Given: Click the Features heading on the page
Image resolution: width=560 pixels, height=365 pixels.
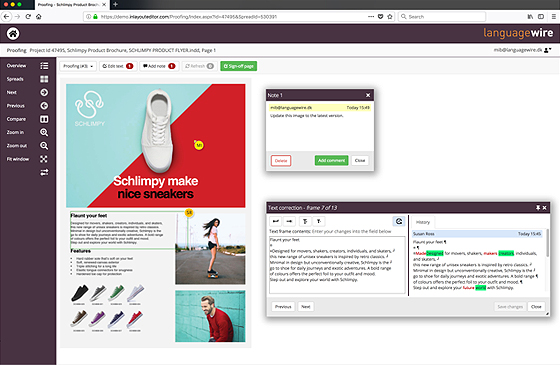Looking at the screenshot, I should 81,251.
